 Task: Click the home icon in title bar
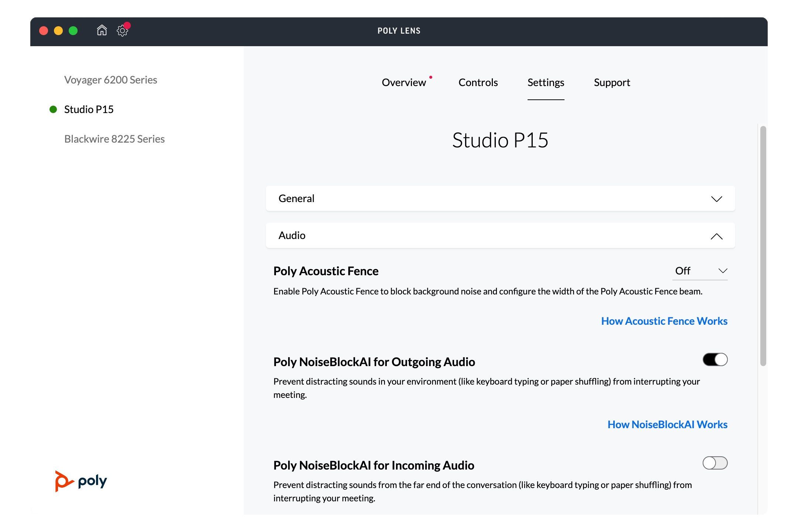pos(102,30)
